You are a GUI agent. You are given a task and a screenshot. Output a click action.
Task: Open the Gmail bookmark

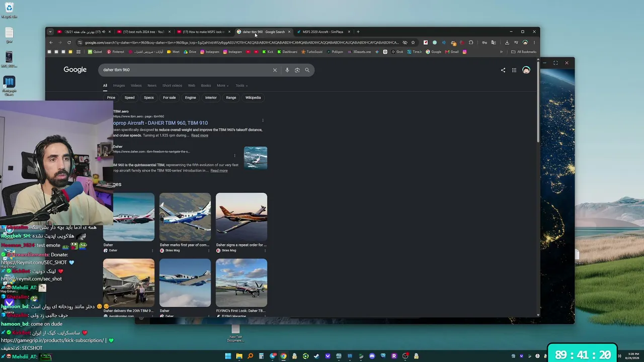[452, 52]
